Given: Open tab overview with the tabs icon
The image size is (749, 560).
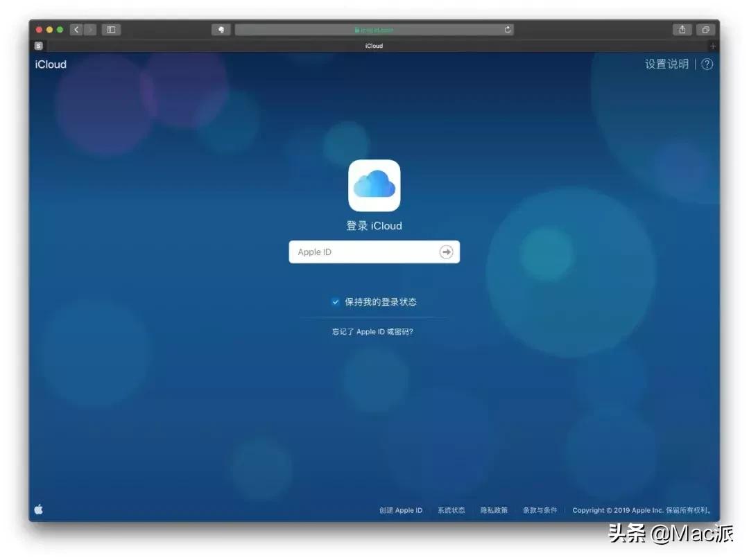Looking at the screenshot, I should (x=706, y=30).
